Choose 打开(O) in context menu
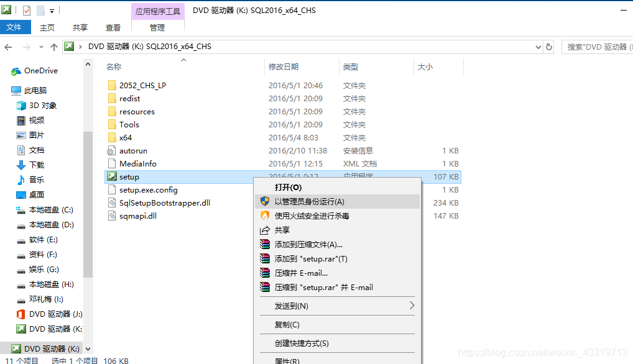633x364 pixels. click(x=338, y=188)
